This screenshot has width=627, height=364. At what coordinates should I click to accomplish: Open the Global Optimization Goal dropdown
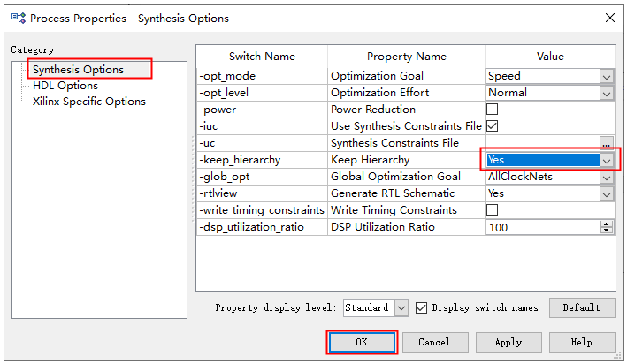click(606, 177)
